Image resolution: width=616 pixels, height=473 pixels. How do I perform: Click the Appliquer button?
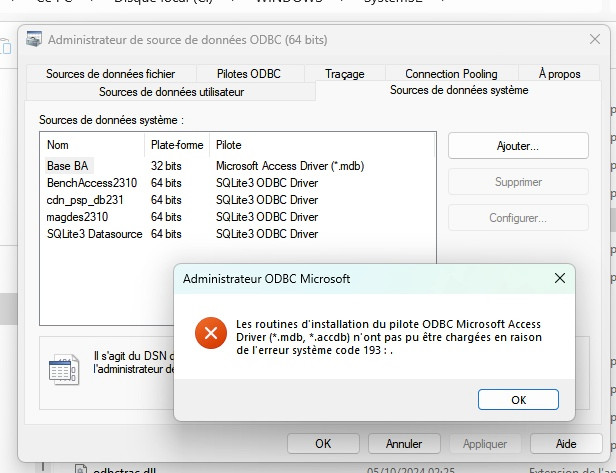coord(485,444)
